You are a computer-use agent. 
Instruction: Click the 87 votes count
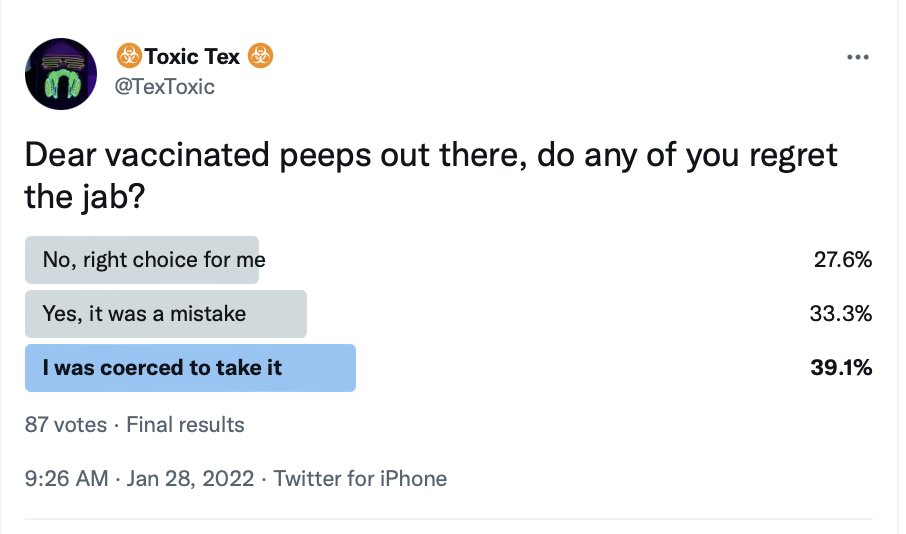[66, 425]
